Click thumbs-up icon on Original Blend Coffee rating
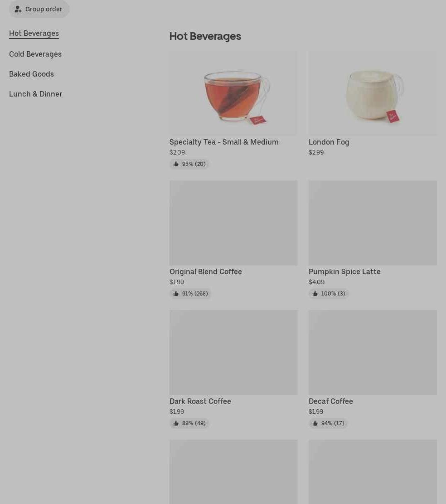 (176, 293)
